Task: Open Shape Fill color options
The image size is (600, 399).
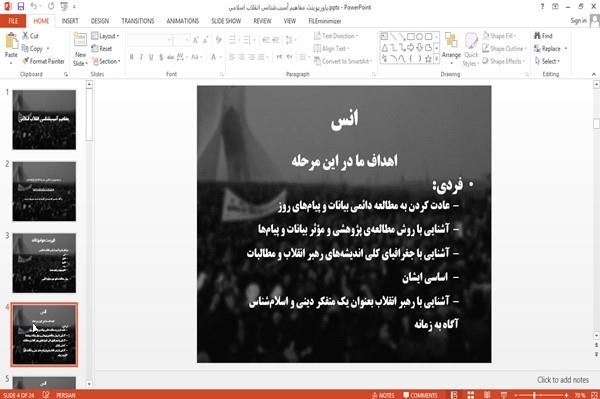Action: click(499, 36)
